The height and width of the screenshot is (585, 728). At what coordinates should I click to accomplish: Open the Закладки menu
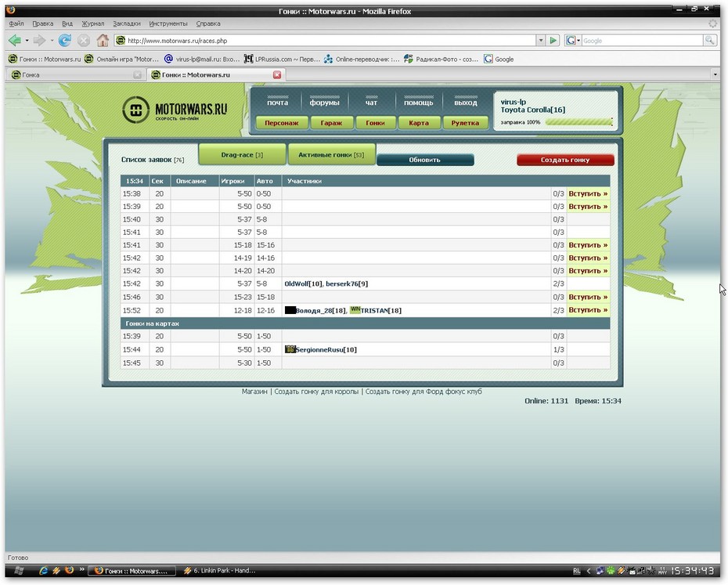coord(126,23)
